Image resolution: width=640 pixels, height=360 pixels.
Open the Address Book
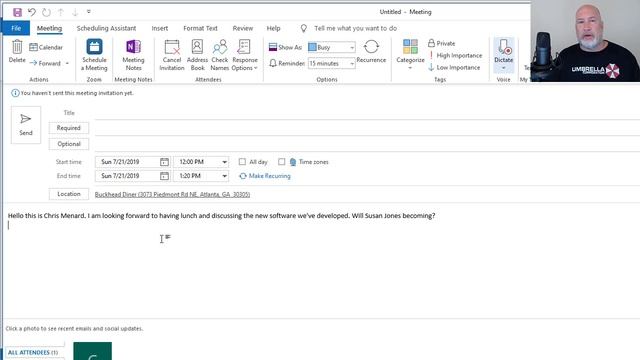198,55
